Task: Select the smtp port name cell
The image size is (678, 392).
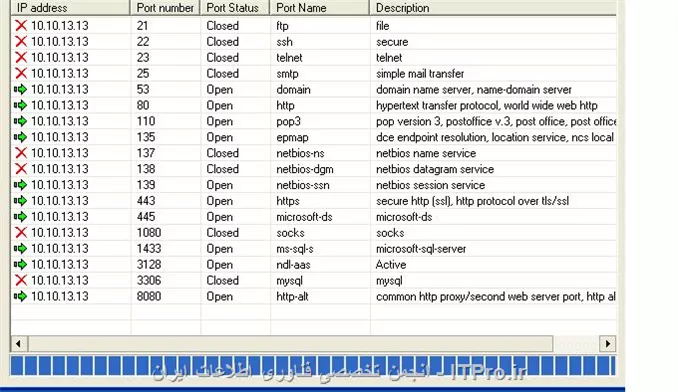Action: point(288,74)
